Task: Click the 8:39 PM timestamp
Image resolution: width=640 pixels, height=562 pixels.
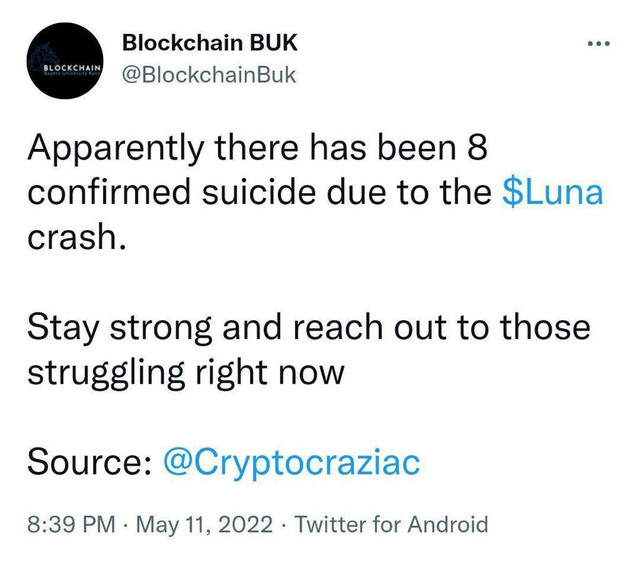Action: point(71,524)
